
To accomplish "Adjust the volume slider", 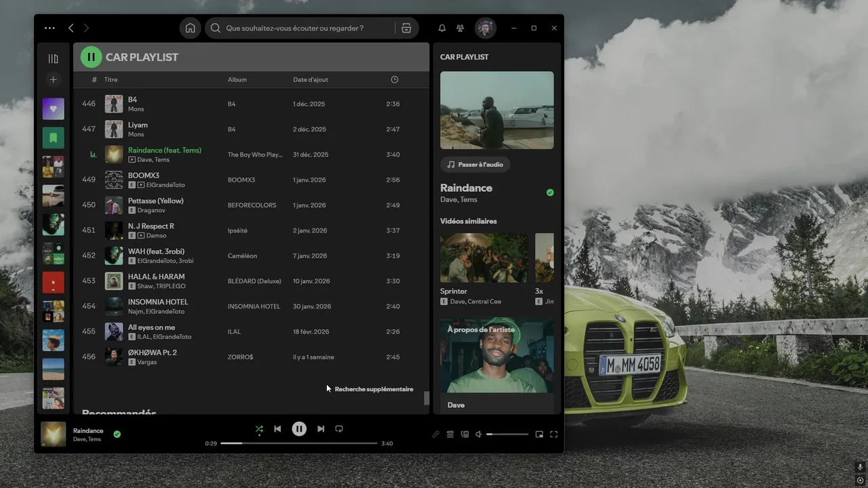I will (507, 434).
